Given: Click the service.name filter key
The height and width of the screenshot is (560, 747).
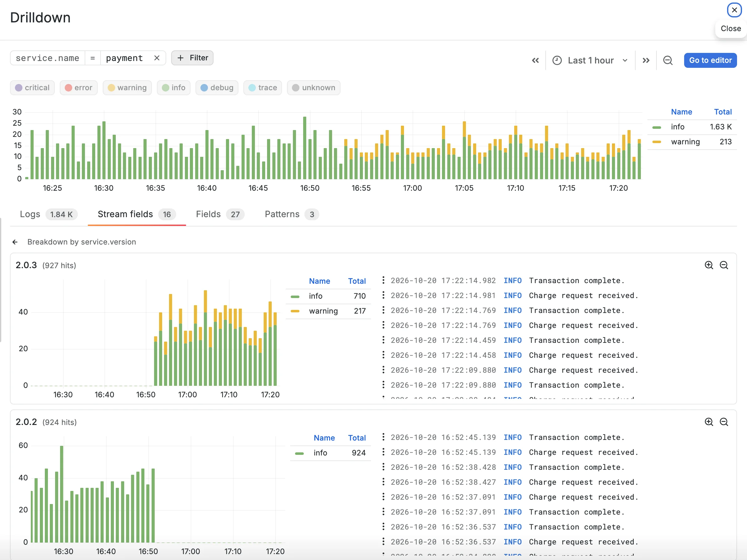Looking at the screenshot, I should pos(48,58).
